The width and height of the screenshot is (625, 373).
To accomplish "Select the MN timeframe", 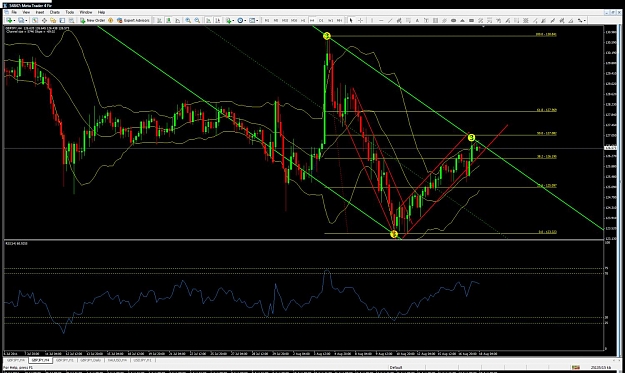I will tap(339, 20).
